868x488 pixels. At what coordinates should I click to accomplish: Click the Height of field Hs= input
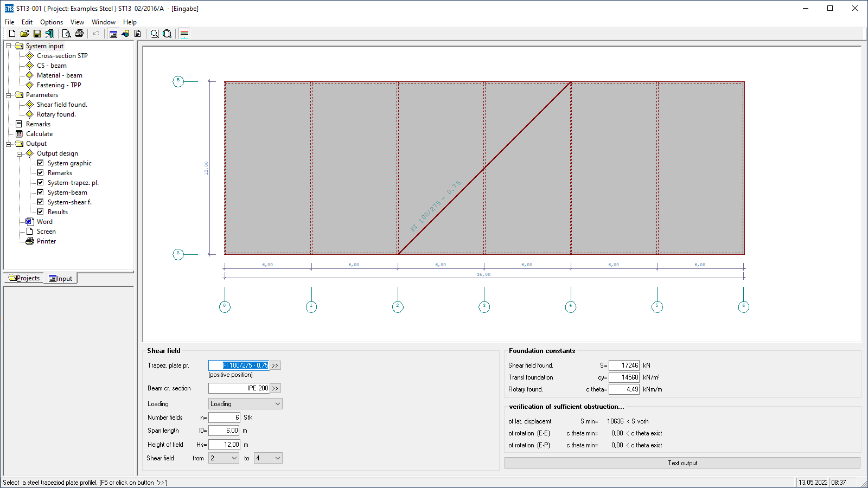(x=224, y=445)
